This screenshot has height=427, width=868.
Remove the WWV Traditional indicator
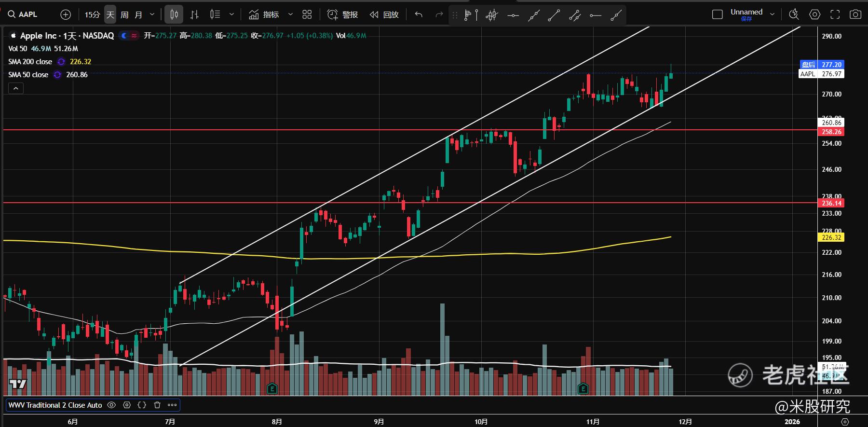(x=157, y=405)
